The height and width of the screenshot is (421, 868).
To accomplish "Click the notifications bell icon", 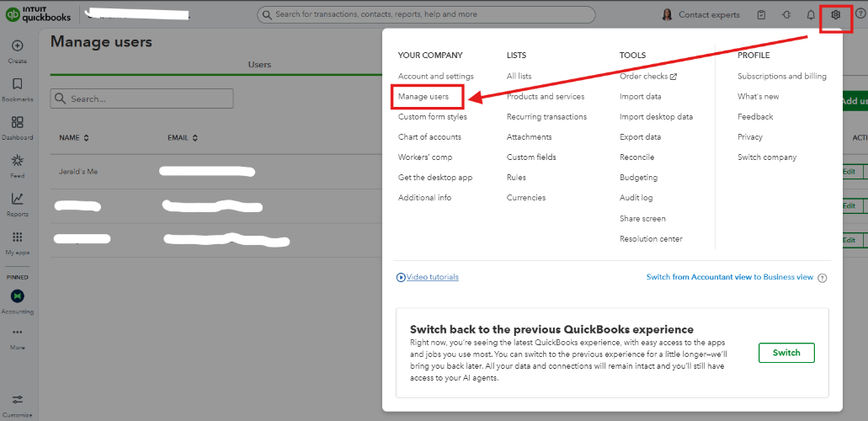I will (811, 14).
